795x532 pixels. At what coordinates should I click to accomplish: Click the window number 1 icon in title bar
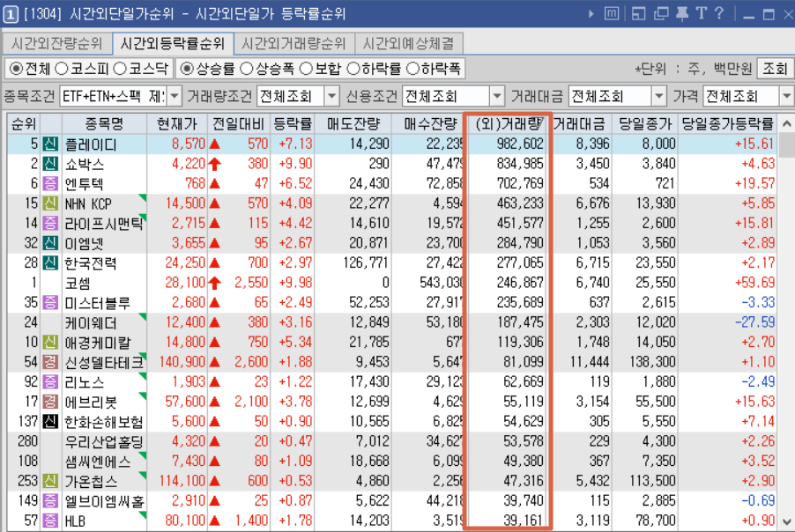(x=11, y=14)
